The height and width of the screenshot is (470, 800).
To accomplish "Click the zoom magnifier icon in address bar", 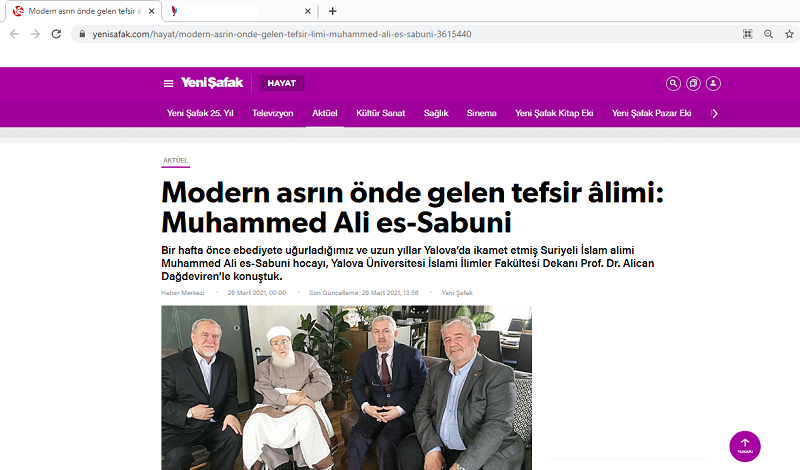I will pyautogui.click(x=768, y=34).
